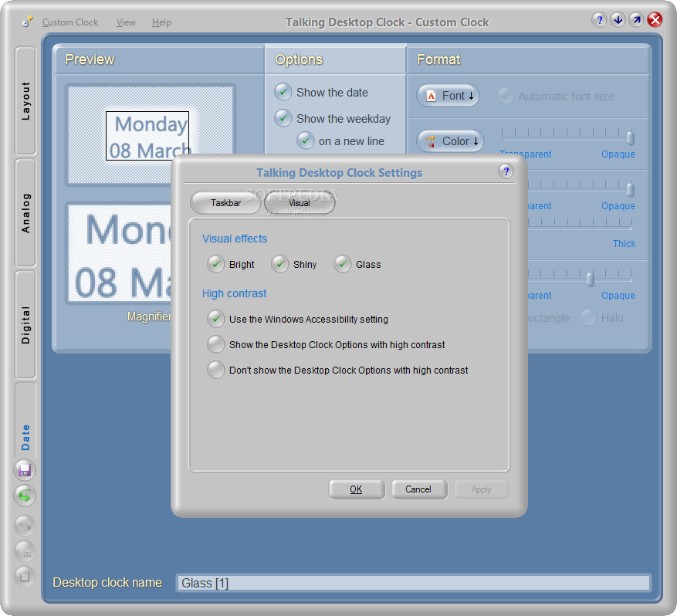Open the Font dropdown button
Screen dimensions: 677x616
tap(448, 96)
